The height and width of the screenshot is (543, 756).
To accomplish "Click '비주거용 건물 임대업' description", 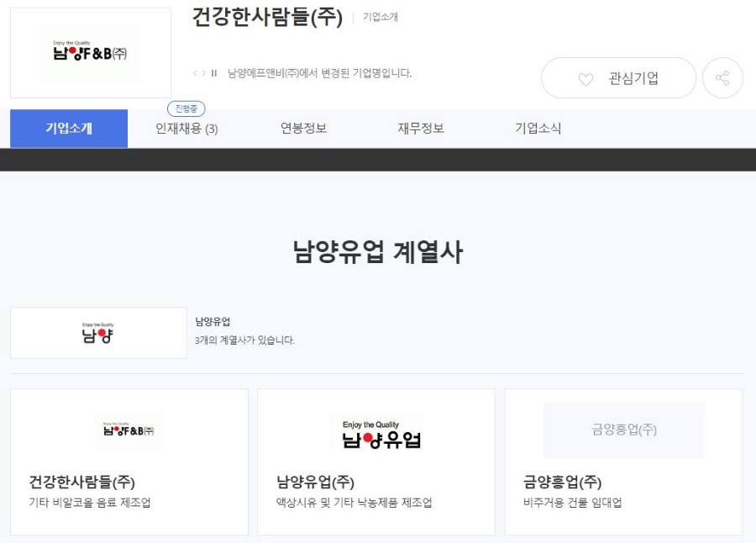I will (572, 503).
